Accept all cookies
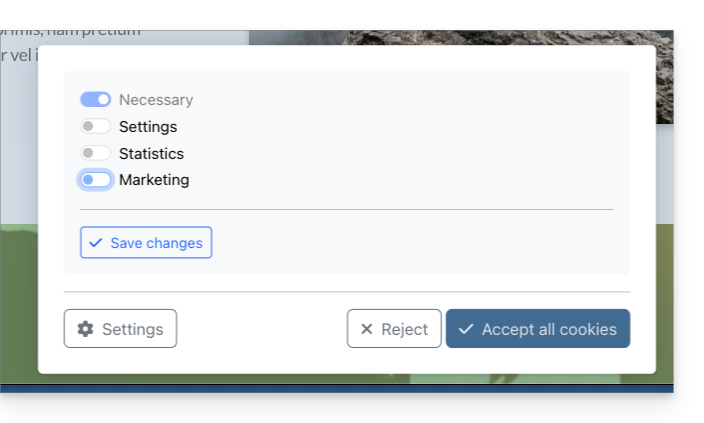Viewport: 704px width, 423px height. [538, 329]
